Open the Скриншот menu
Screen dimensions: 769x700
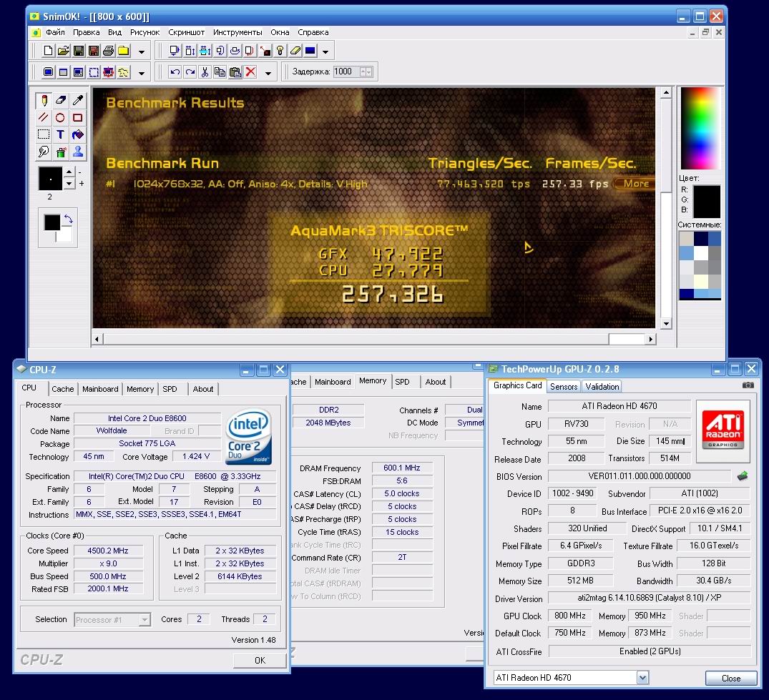[x=187, y=32]
